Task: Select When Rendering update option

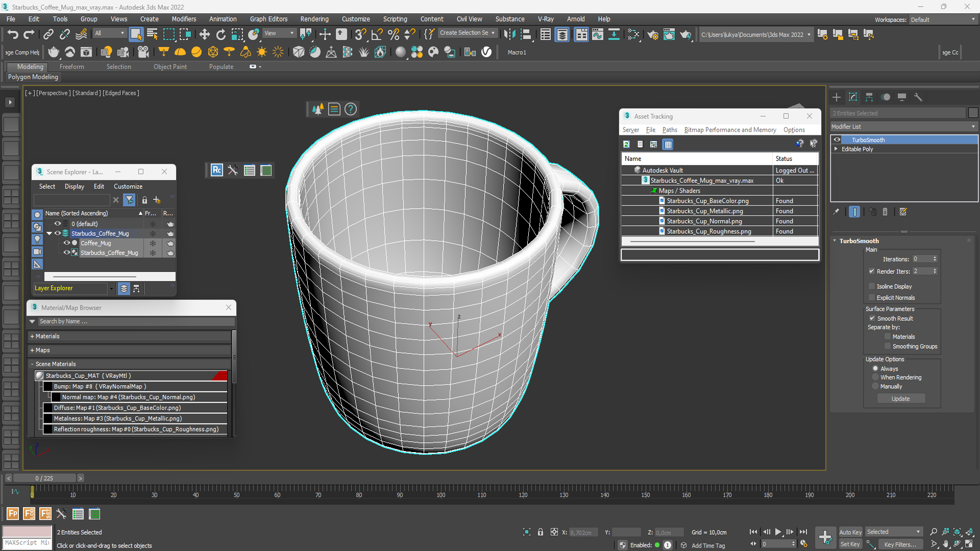Action: (x=875, y=378)
